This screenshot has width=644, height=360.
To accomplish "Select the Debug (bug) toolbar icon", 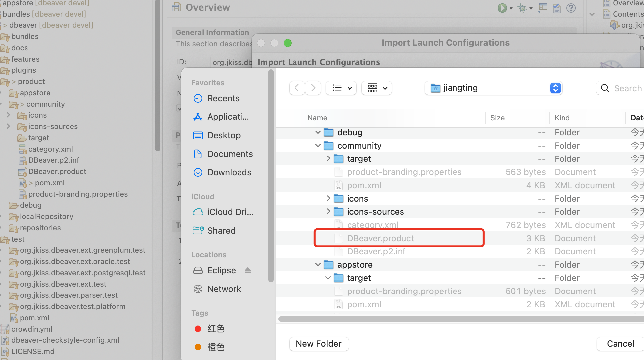I will 522,9.
